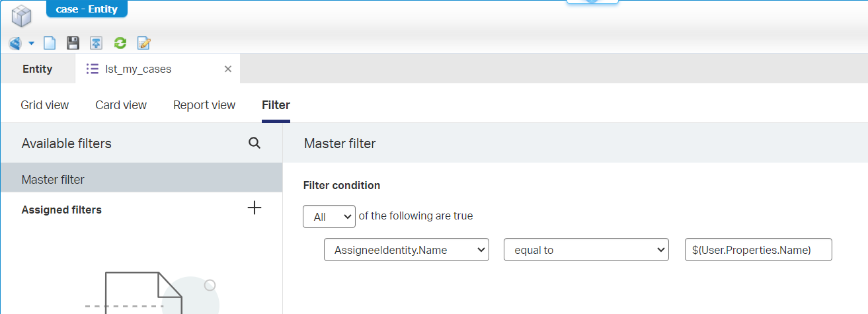This screenshot has height=314, width=868.
Task: Add an assigned filter with plus icon
Action: click(255, 208)
